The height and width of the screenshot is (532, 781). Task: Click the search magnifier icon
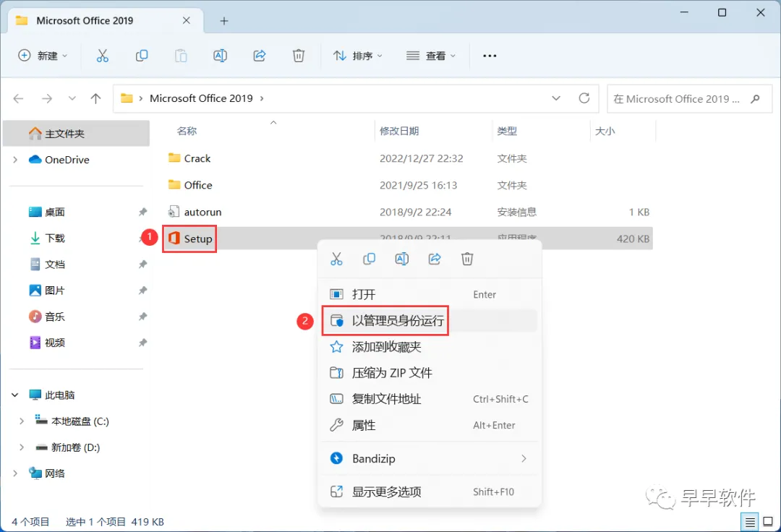coord(756,99)
